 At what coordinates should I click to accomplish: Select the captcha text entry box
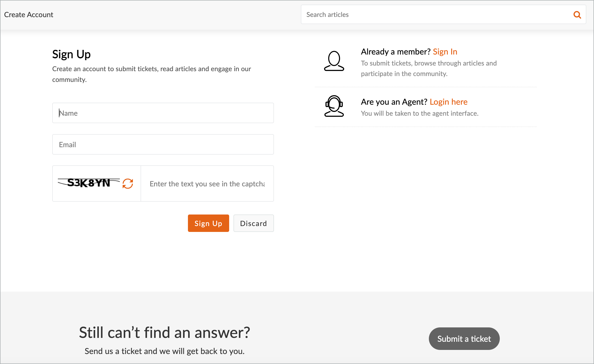tap(207, 184)
